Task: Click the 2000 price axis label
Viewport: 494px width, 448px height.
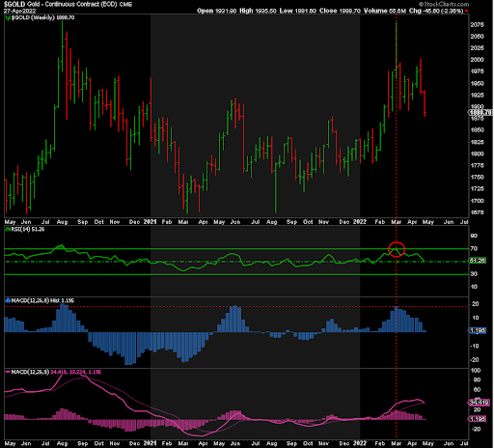Action: (477, 60)
